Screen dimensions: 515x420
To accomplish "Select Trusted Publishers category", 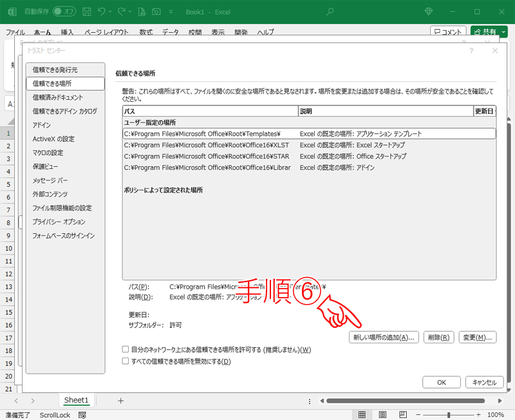I will (66, 70).
